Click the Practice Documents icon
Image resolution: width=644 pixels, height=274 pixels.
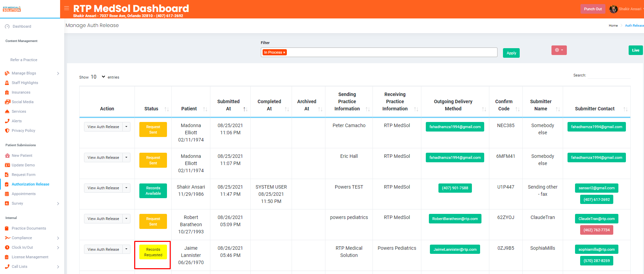[x=7, y=228]
